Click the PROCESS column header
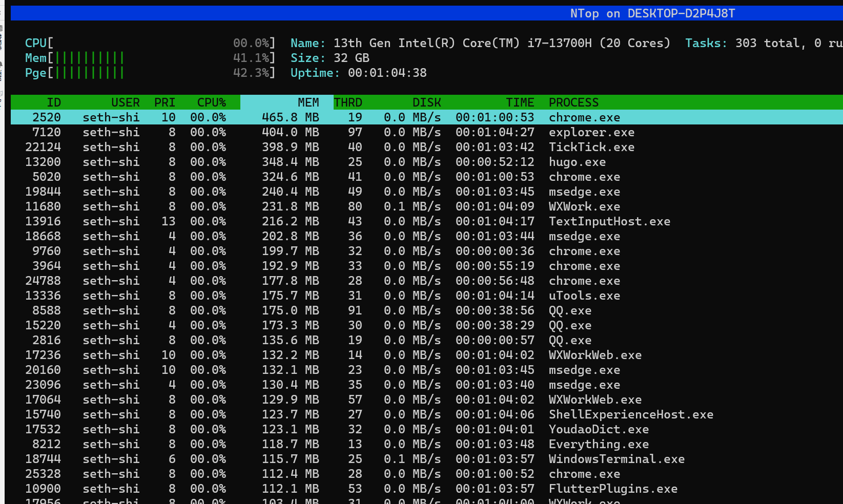 pyautogui.click(x=574, y=102)
